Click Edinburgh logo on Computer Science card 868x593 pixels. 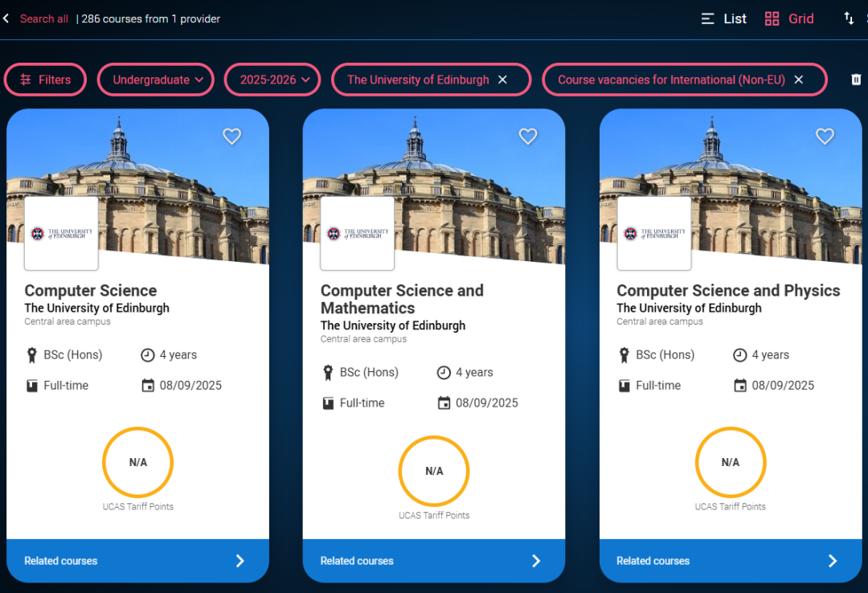tap(61, 234)
